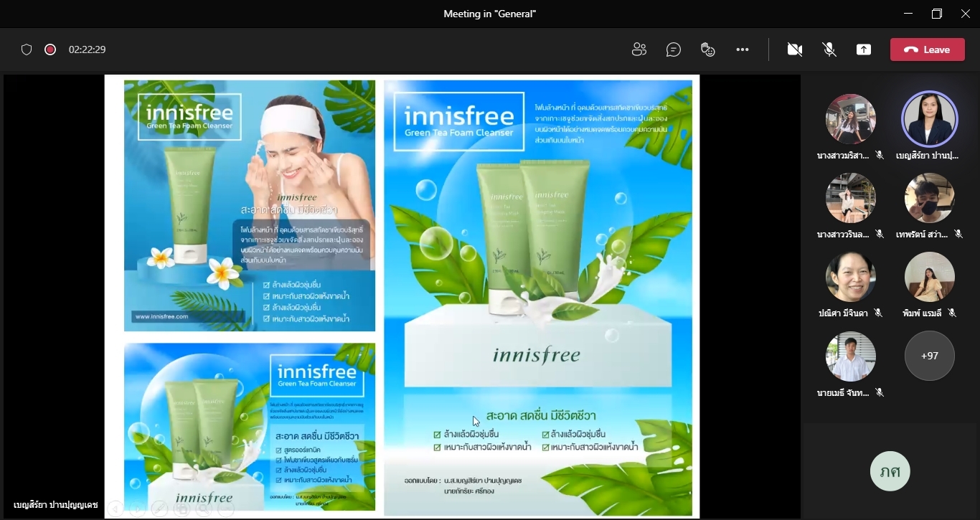Viewport: 980px width, 520px height.
Task: Click the www.innisfree.com text on poster
Action: pos(161,316)
